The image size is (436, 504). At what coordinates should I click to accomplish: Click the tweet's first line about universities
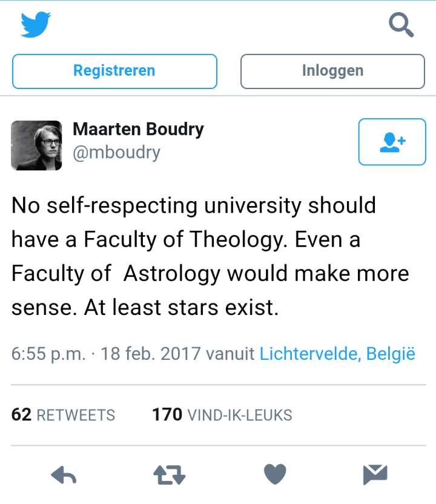pyautogui.click(x=193, y=205)
